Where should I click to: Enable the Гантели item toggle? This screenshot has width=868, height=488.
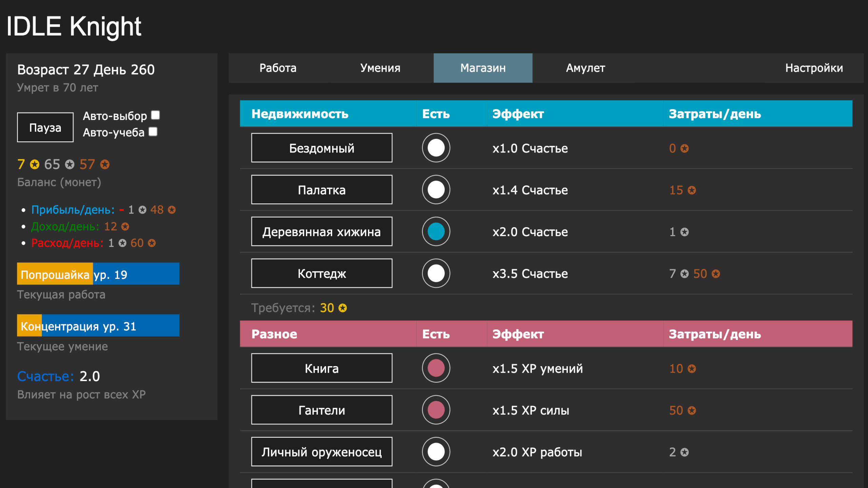[436, 410]
